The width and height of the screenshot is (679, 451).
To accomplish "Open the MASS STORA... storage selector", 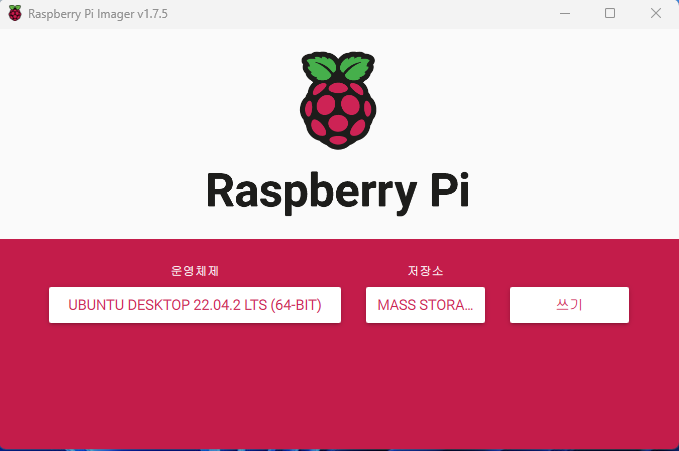I will (425, 305).
